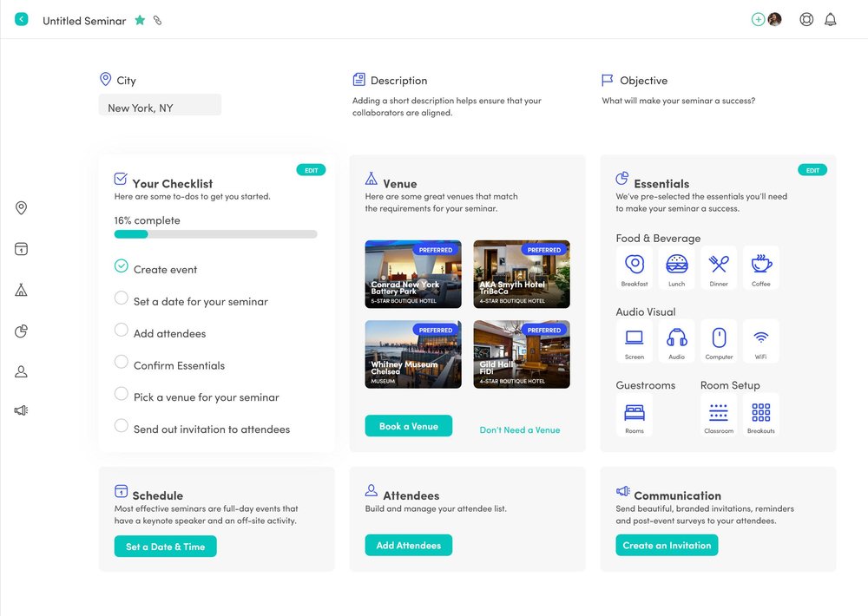
Task: Select the Rooms guestroom icon
Action: (635, 415)
